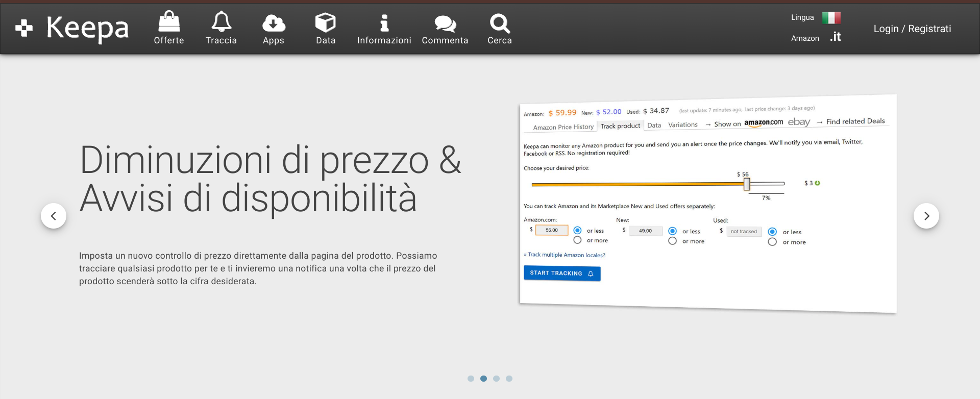
Task: Open the Cerca magnifying glass search
Action: [x=499, y=23]
